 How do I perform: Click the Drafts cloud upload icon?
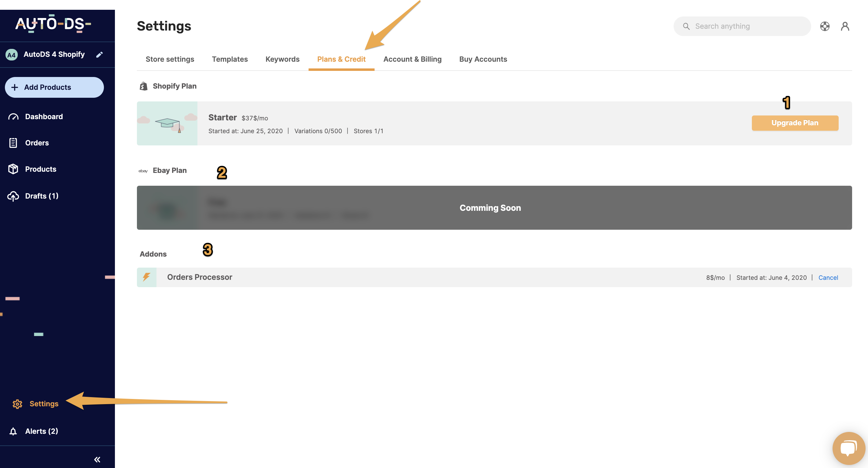pos(13,196)
